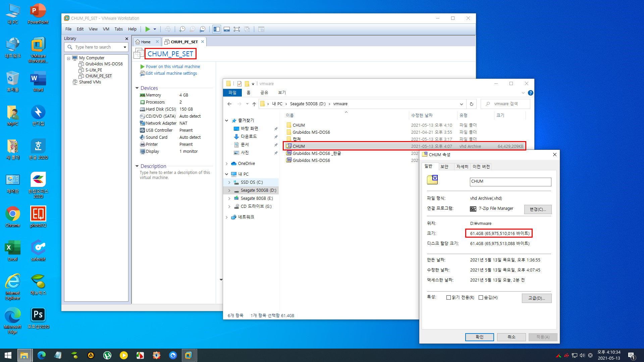Open the 파일 tab in File Explorer

coord(232,93)
